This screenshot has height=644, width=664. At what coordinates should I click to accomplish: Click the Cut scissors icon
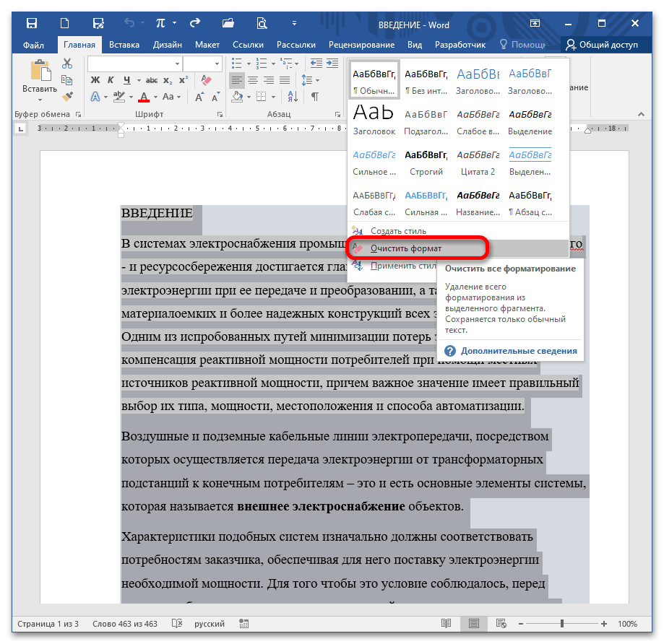(67, 64)
